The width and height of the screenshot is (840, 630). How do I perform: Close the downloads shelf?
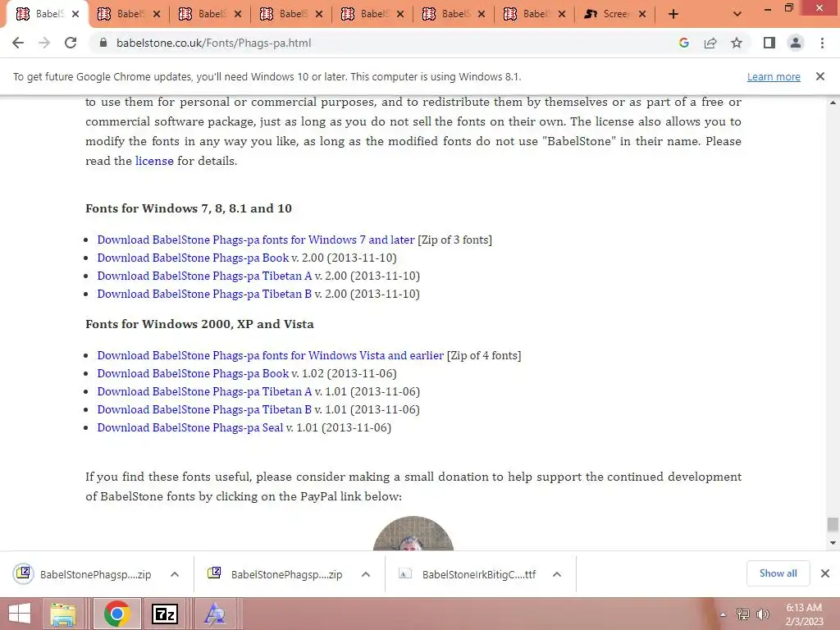(x=825, y=573)
